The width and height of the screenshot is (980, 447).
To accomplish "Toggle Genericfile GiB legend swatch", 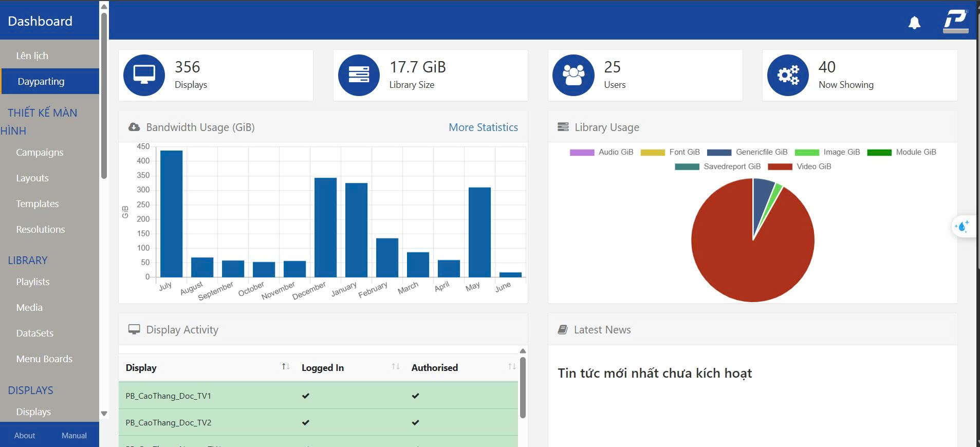I will [719, 152].
